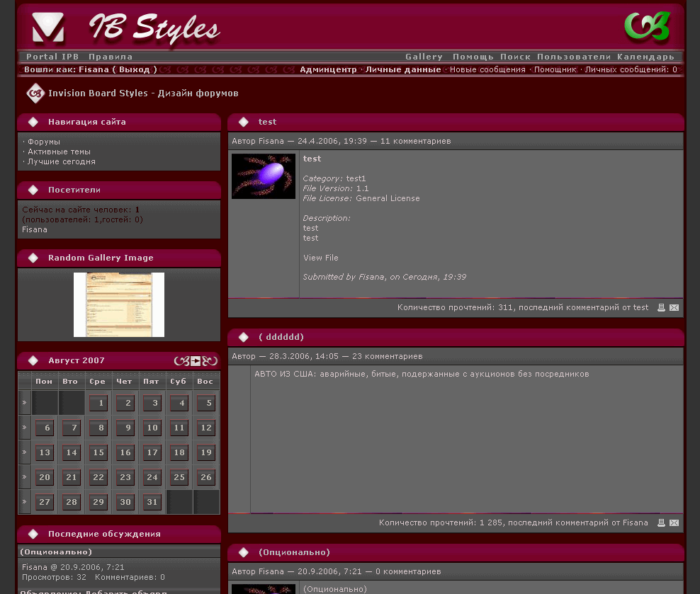
Task: Click print icon under the dddddd article
Action: 661,523
